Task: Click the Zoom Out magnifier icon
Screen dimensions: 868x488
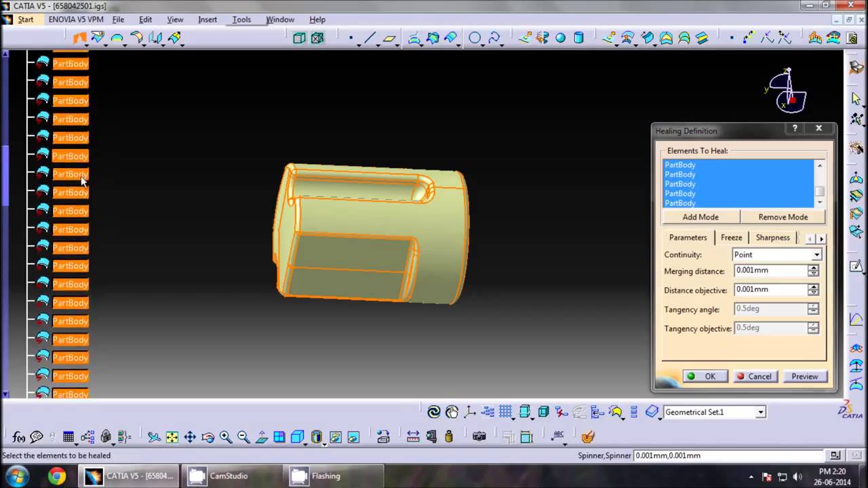Action: coord(243,437)
